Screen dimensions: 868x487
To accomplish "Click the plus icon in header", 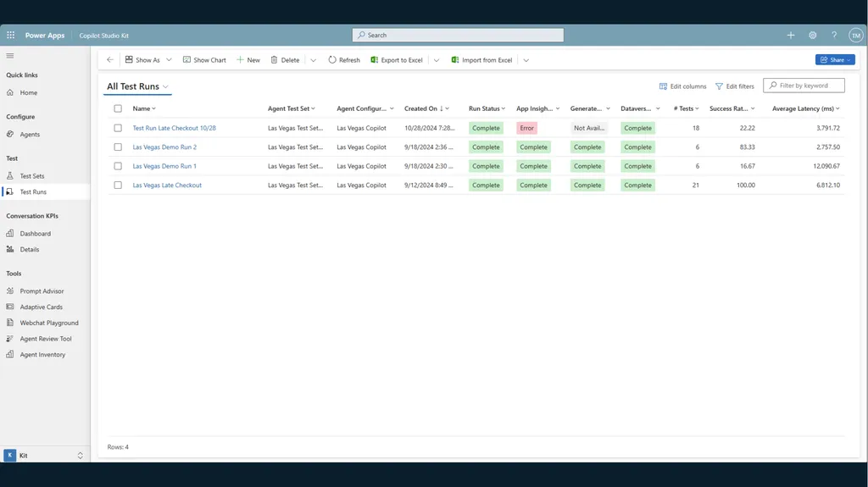I will (x=791, y=35).
